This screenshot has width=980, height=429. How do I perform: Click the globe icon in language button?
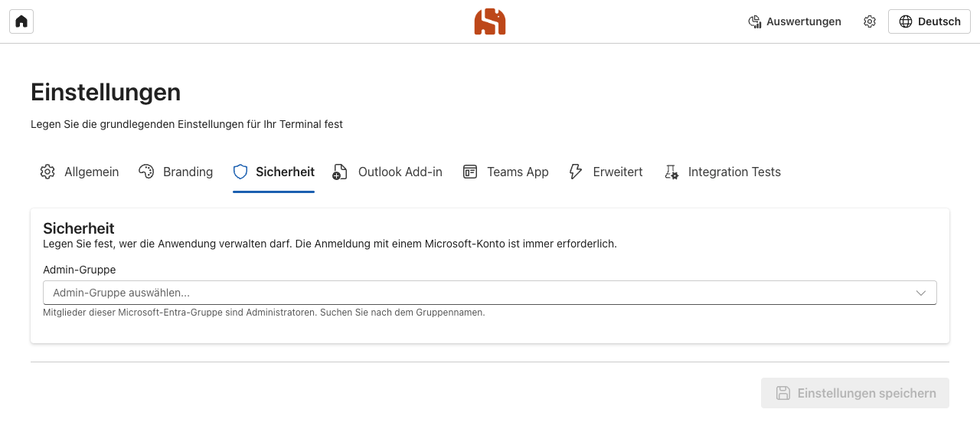tap(906, 21)
